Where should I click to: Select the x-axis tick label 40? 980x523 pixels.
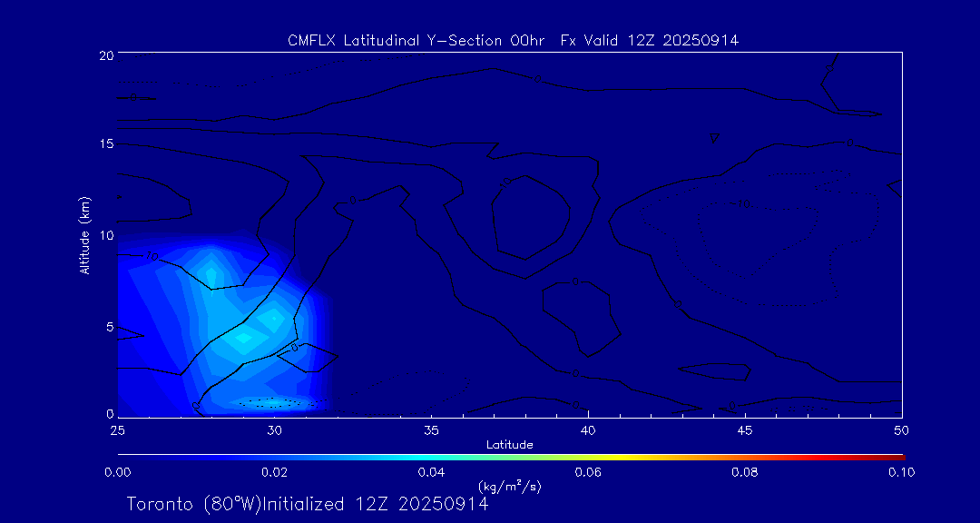tap(588, 429)
